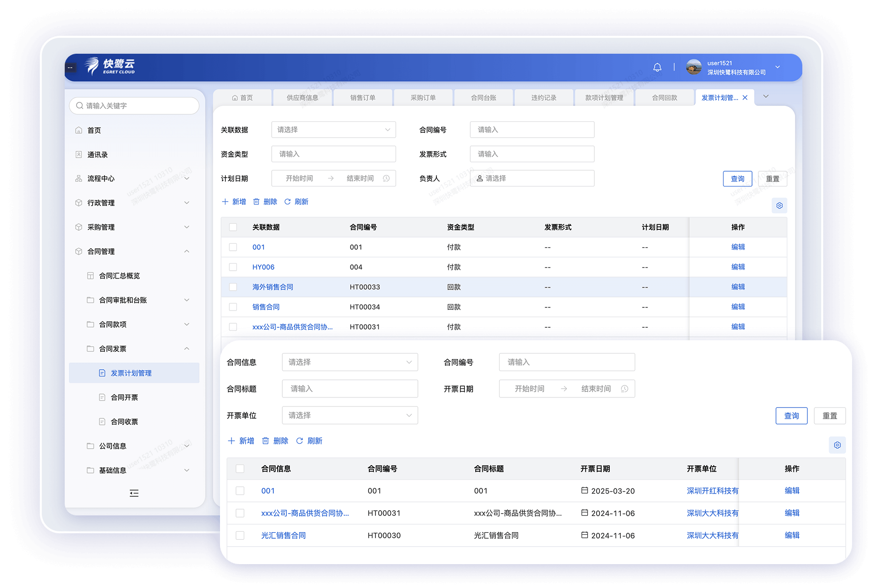Image resolution: width=872 pixels, height=588 pixels.
Task: Expand the 合同款项 sidebar chevron
Action: click(x=187, y=324)
